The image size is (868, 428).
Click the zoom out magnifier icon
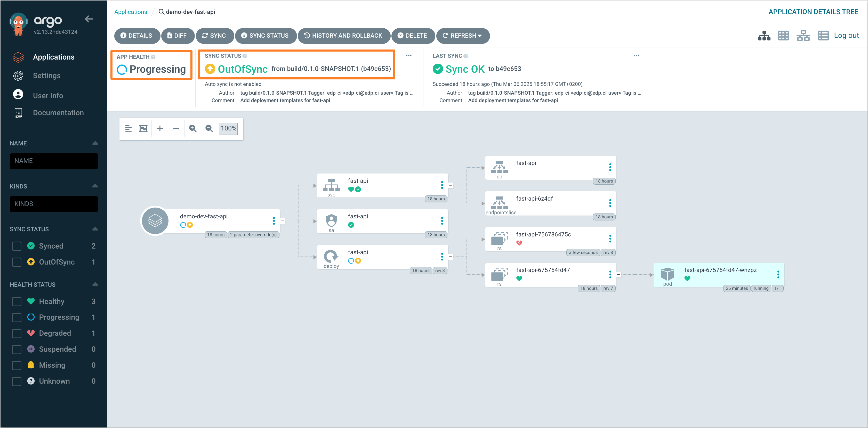[209, 128]
